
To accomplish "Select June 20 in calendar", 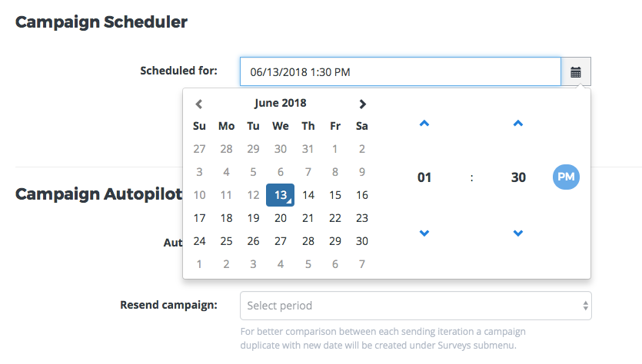I will pyautogui.click(x=281, y=218).
